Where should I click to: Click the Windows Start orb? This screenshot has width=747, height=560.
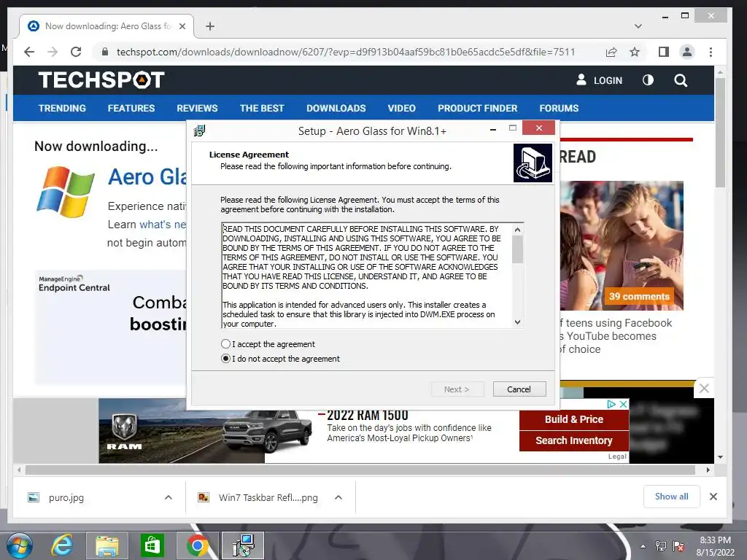[19, 545]
